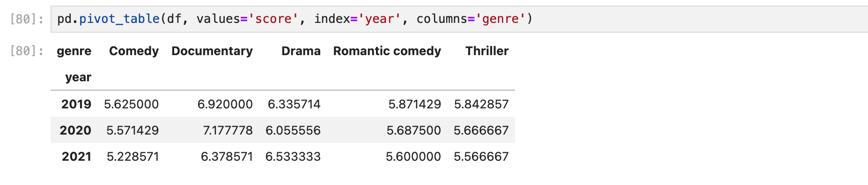Screen dimensions: 868x185
Task: Select the 2021 row label
Action: [76, 156]
